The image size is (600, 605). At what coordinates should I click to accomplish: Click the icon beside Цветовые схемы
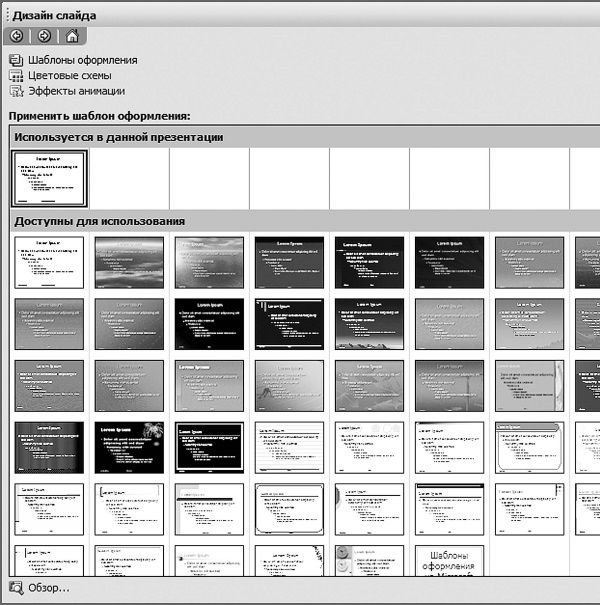click(x=16, y=75)
